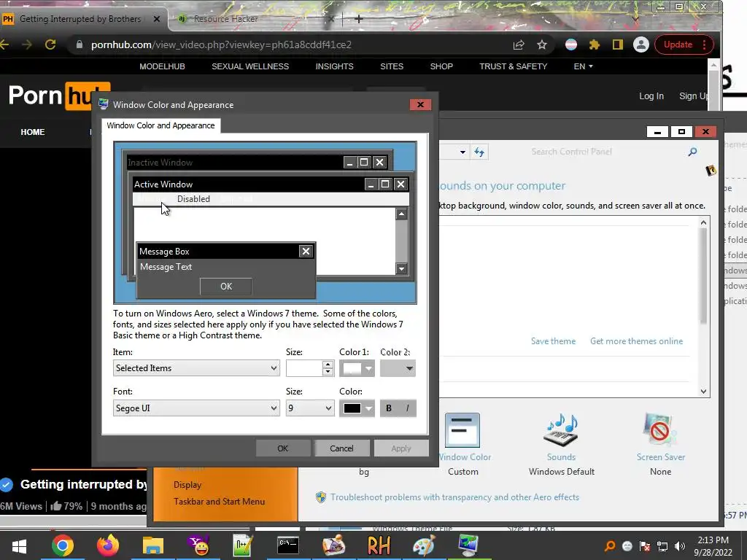Click Get more themes online link
This screenshot has width=747, height=560.
coord(636,341)
